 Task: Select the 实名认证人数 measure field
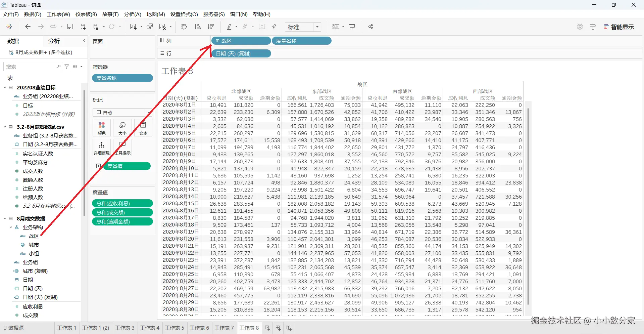pyautogui.click(x=38, y=154)
